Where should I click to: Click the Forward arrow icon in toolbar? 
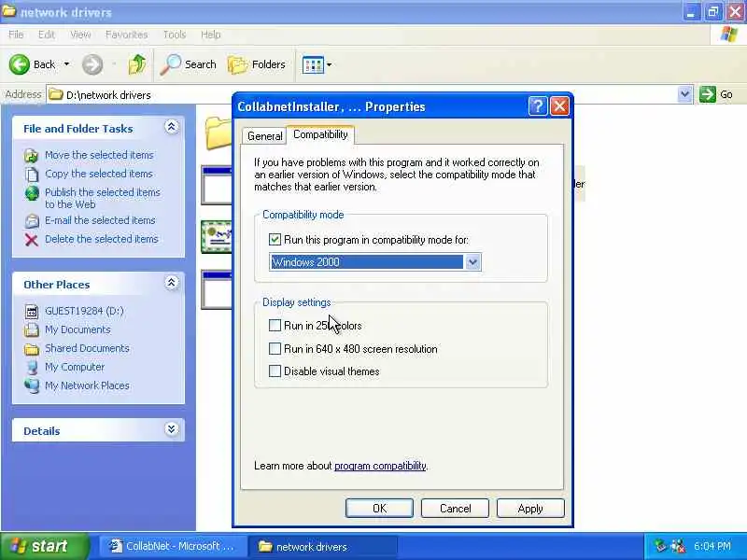click(x=92, y=64)
